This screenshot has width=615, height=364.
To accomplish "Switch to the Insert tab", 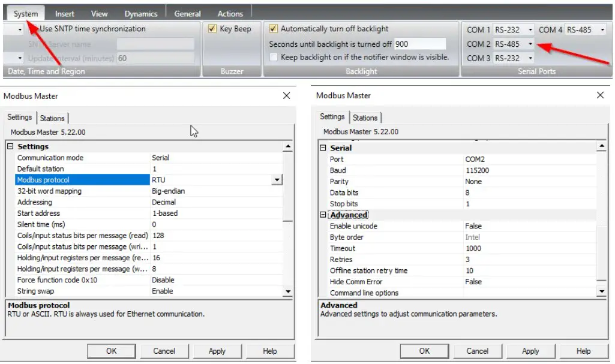I will [x=64, y=12].
